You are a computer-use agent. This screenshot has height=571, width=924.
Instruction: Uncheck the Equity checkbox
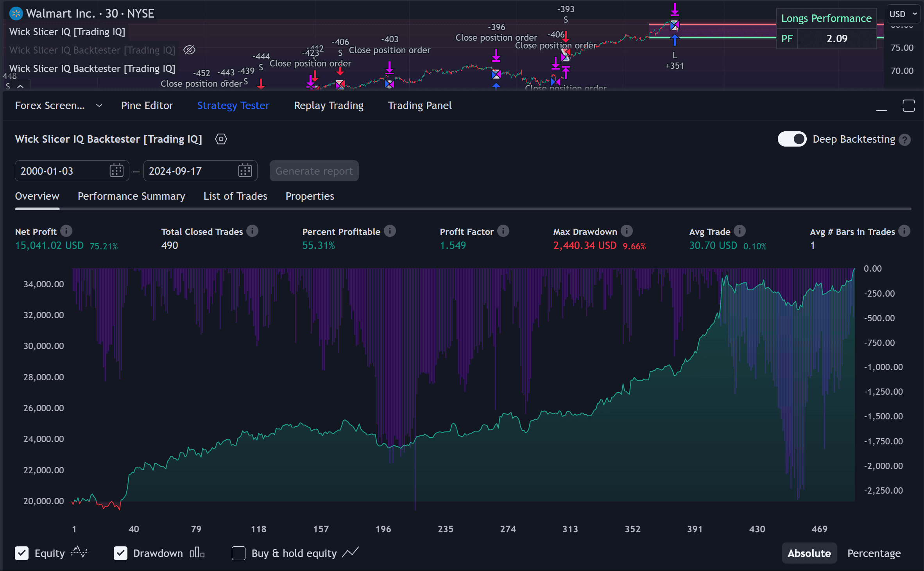pos(22,553)
